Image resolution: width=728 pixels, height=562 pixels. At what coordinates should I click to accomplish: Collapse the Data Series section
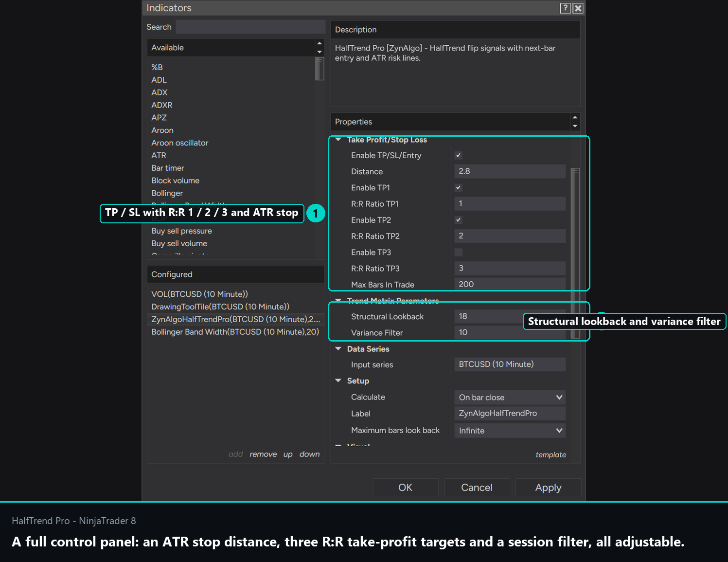tap(338, 349)
